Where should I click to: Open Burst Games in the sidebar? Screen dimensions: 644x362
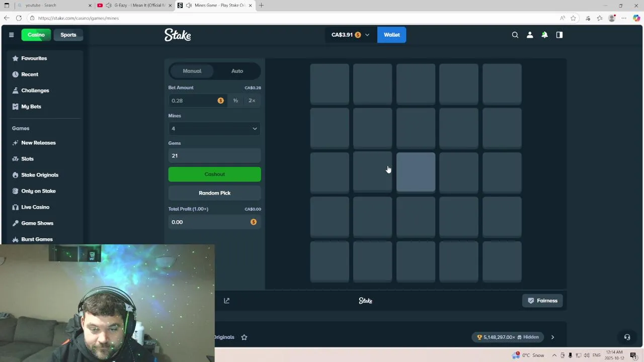[37, 239]
